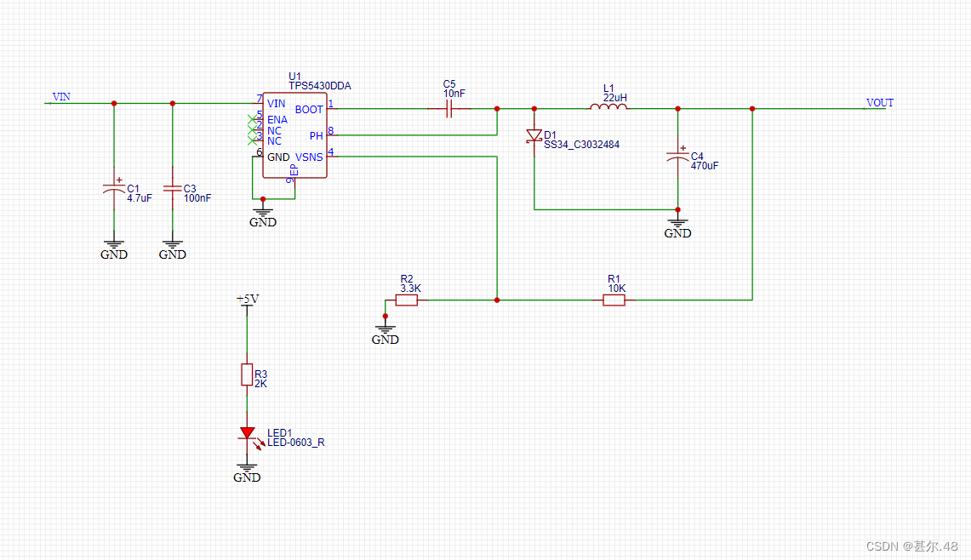Select capacitor C3 100nF symbol
The height and width of the screenshot is (560, 971).
pyautogui.click(x=172, y=188)
